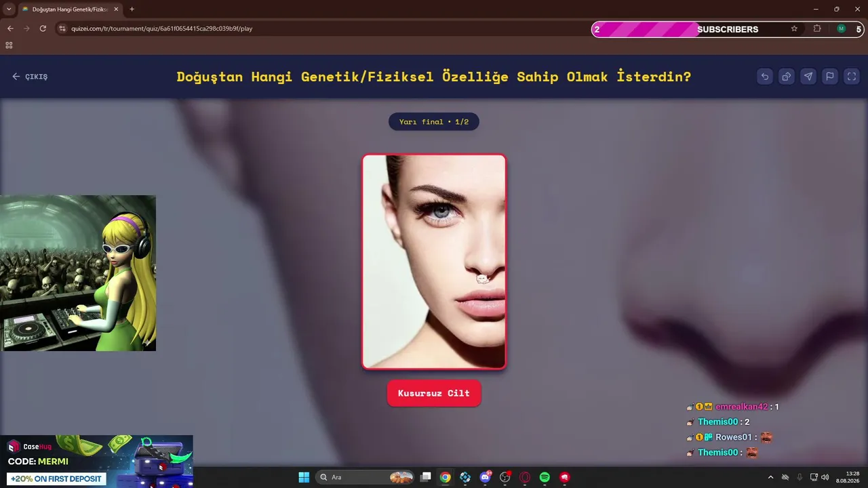The image size is (868, 488).
Task: Click chat message from emrealkan42
Action: (x=732, y=407)
